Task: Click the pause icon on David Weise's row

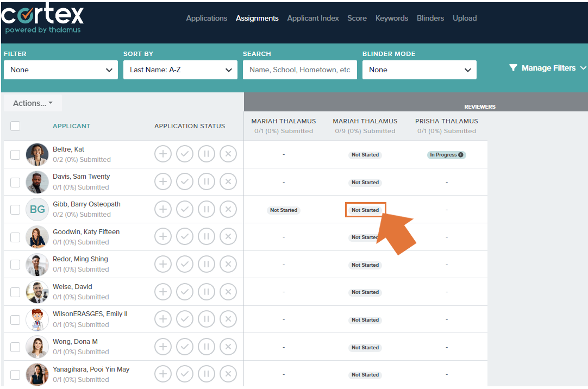Action: [207, 291]
